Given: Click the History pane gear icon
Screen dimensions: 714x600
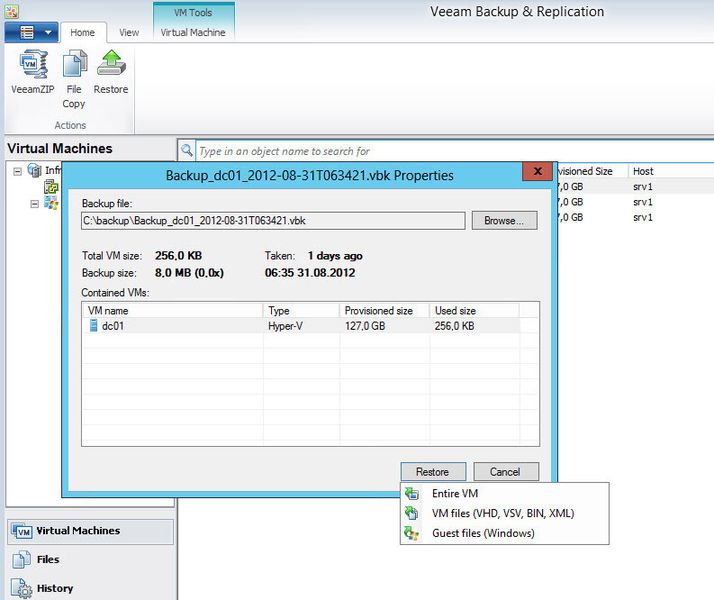Looking at the screenshot, I should (x=21, y=588).
